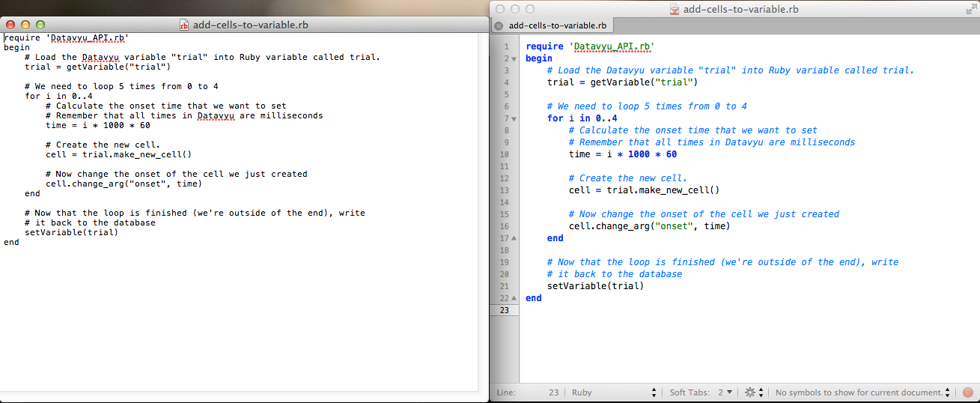
Task: Click the 'Soft Tabs:' label in status bar
Action: pyautogui.click(x=690, y=393)
